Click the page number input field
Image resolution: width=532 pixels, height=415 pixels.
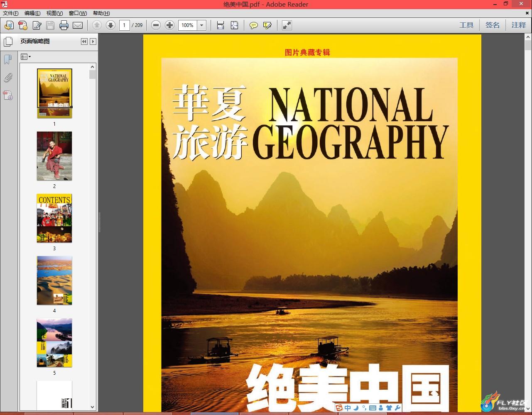point(124,25)
